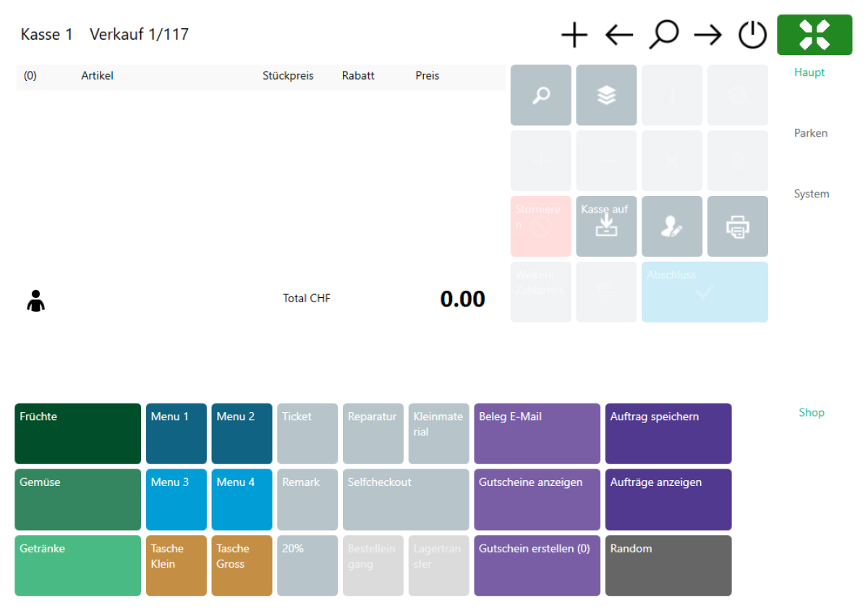868x611 pixels.
Task: Switch to the System tab
Action: tap(811, 194)
